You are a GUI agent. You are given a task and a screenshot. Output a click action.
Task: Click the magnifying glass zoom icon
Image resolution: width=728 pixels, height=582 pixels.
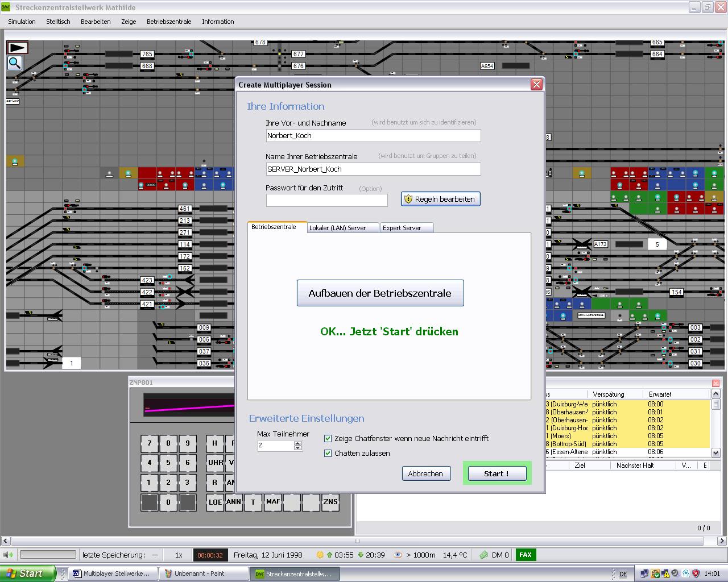[x=15, y=63]
